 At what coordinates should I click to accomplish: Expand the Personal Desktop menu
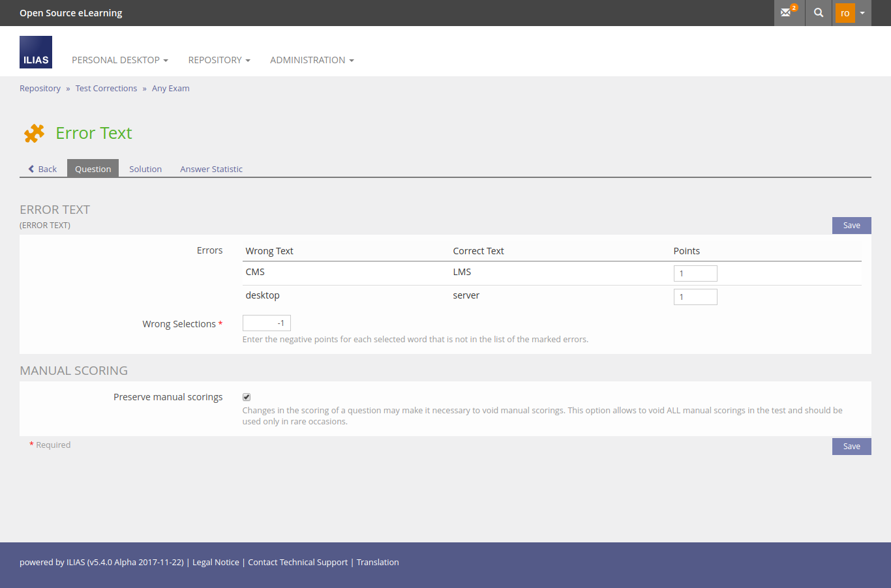coord(119,60)
